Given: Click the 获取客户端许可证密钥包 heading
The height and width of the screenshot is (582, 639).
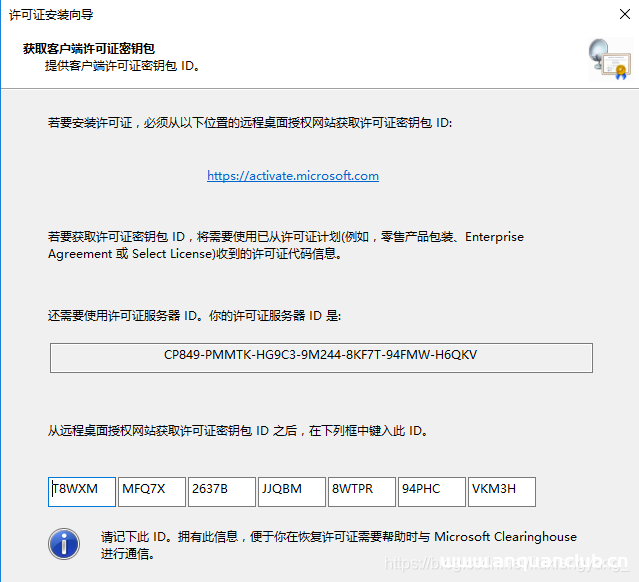Looking at the screenshot, I should pyautogui.click(x=89, y=49).
